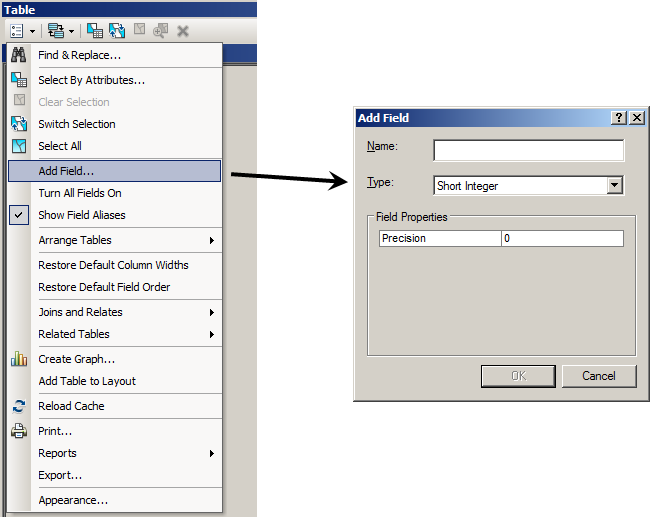Click the Create Graph bar chart icon

coord(19,358)
